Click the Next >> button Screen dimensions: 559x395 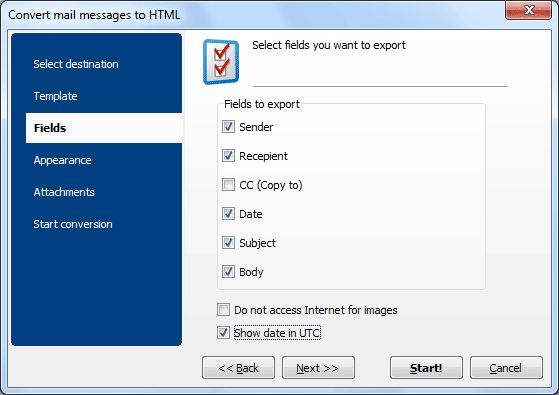pos(318,368)
